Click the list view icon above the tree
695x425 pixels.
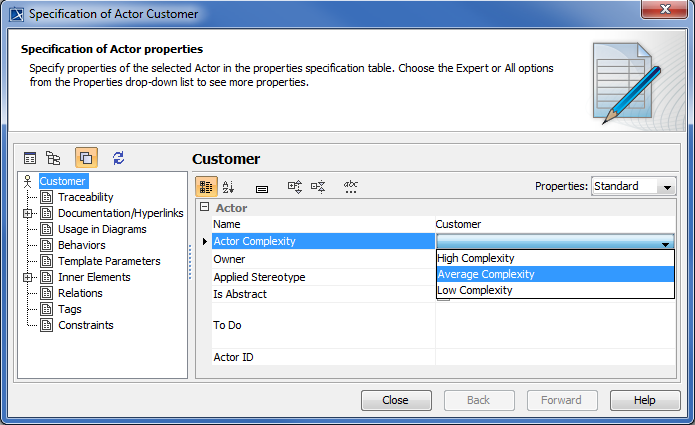coord(30,157)
